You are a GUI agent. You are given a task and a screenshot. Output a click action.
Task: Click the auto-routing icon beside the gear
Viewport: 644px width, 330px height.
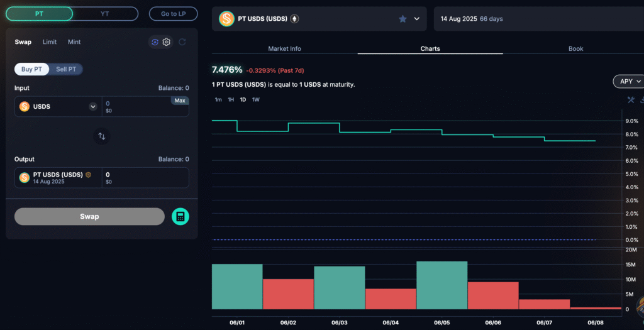[x=155, y=42]
